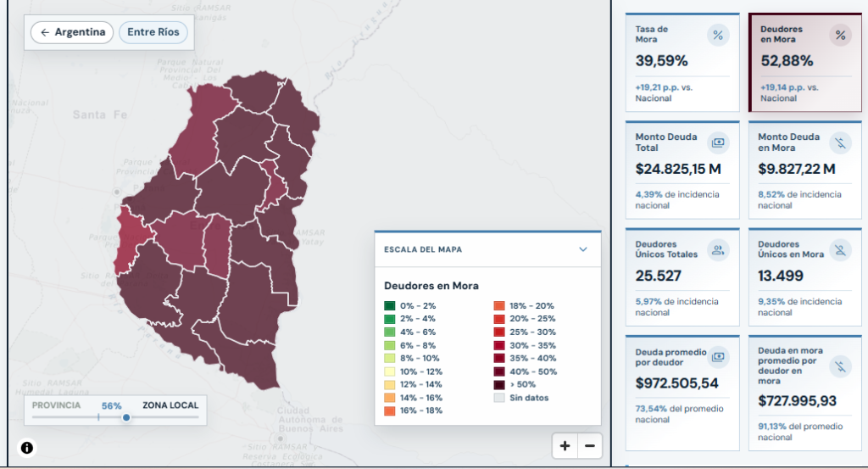Click the $9.827,22 M value

797,169
